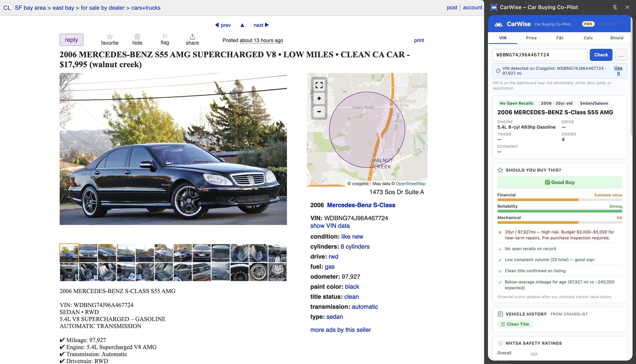Select the wheel close-up thumbnail

[x=259, y=272]
